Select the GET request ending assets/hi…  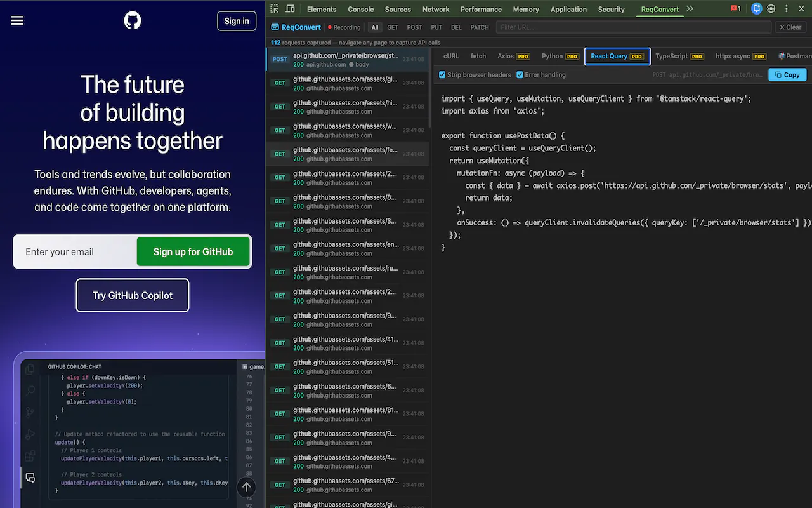point(348,107)
